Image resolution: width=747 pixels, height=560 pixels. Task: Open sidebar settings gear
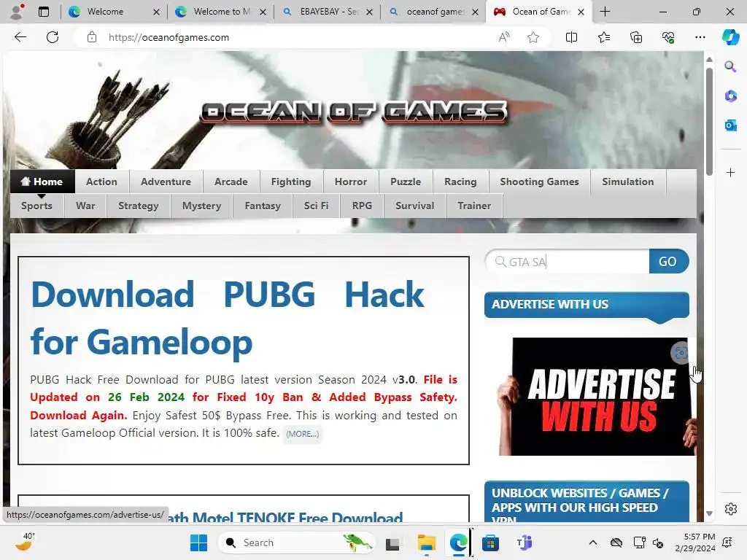point(730,509)
